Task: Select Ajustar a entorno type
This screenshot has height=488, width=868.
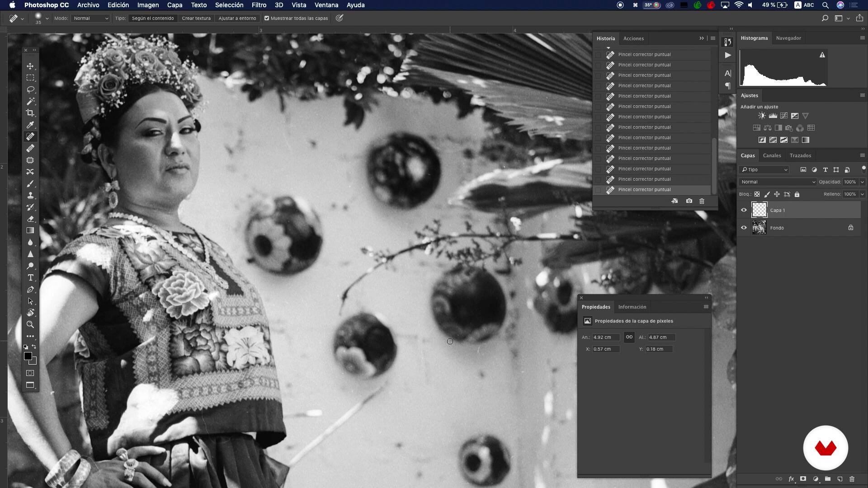Action: [237, 19]
